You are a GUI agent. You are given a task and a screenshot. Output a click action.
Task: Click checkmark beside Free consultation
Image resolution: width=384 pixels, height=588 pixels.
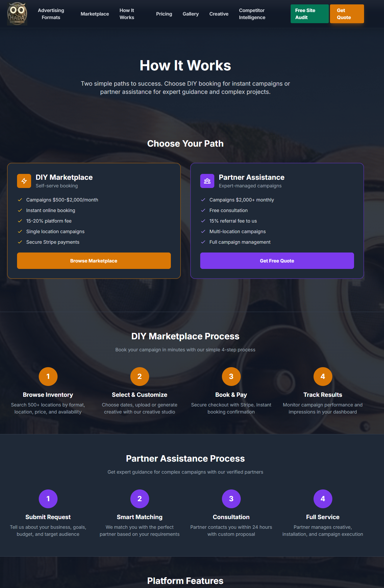(203, 210)
